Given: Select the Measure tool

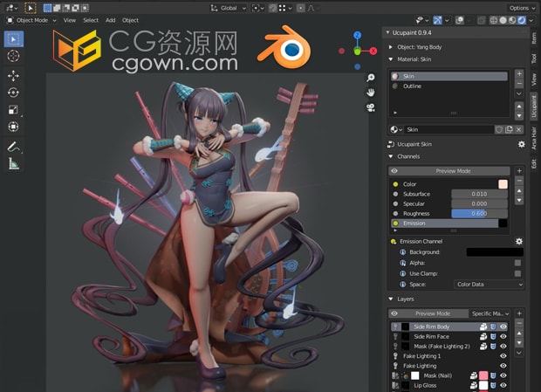Looking at the screenshot, I should pos(13,163).
